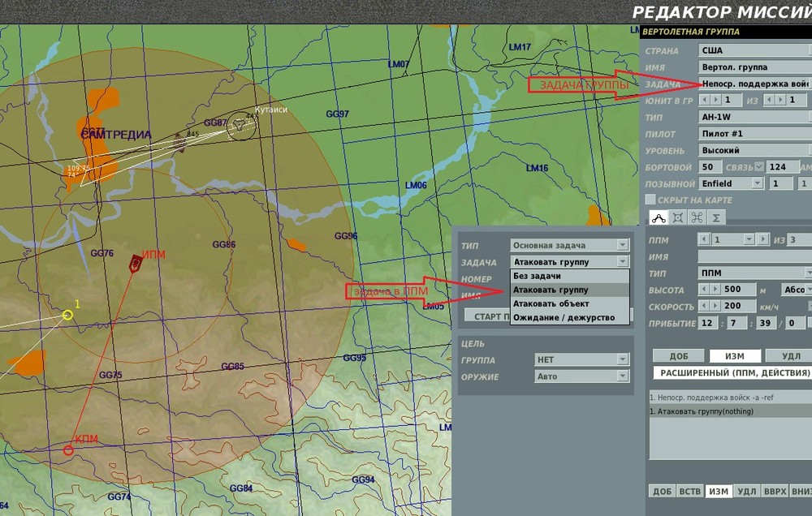Open the route waypoints tab icon
The image size is (812, 516).
coord(658,217)
